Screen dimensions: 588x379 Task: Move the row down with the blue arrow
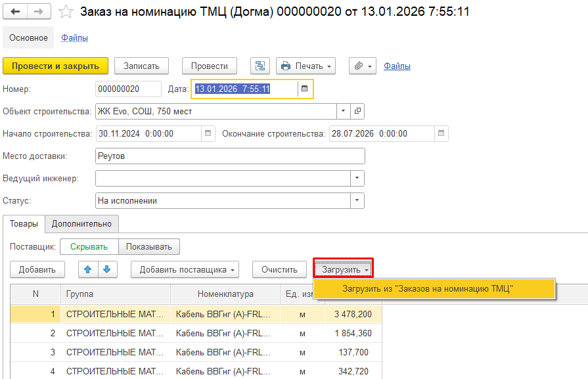(108, 269)
